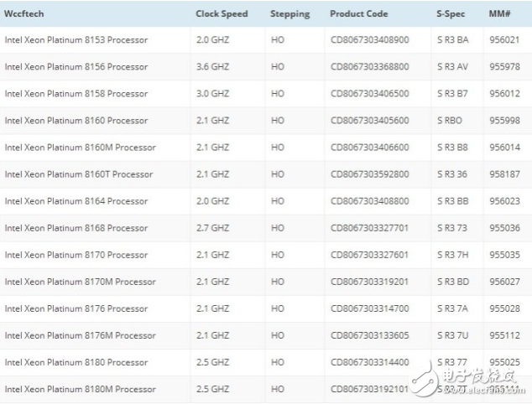Select Intel Xeon Platinum 8170M Processor cell
The image size is (532, 404).
(x=80, y=282)
